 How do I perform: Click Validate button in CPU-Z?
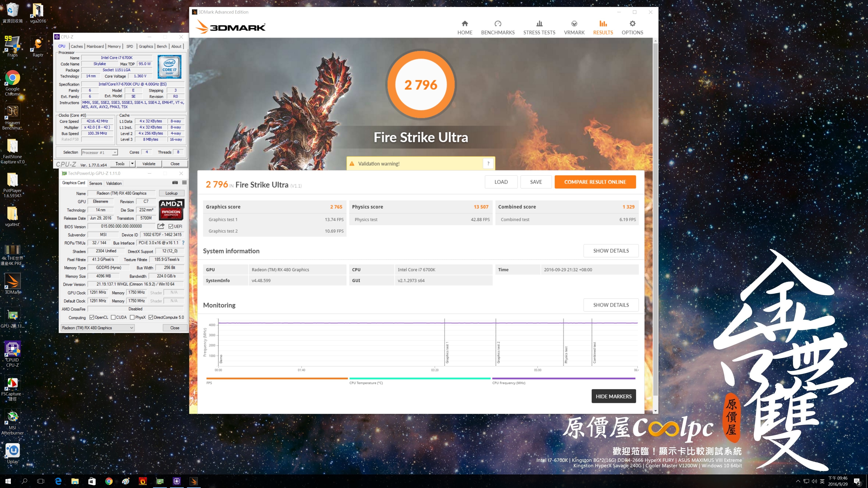(149, 164)
